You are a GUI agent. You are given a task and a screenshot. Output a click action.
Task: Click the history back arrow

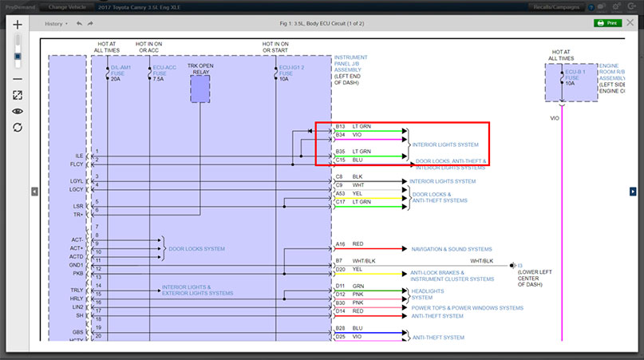[79, 24]
